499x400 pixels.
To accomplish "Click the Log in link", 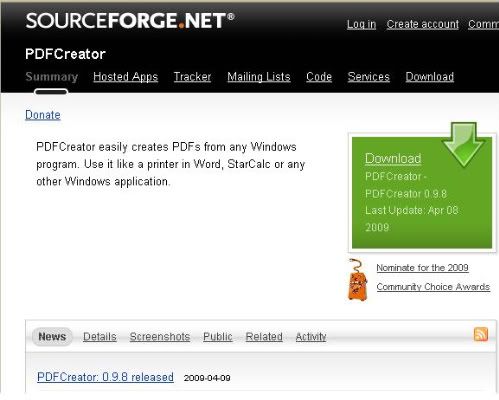I will (x=361, y=24).
